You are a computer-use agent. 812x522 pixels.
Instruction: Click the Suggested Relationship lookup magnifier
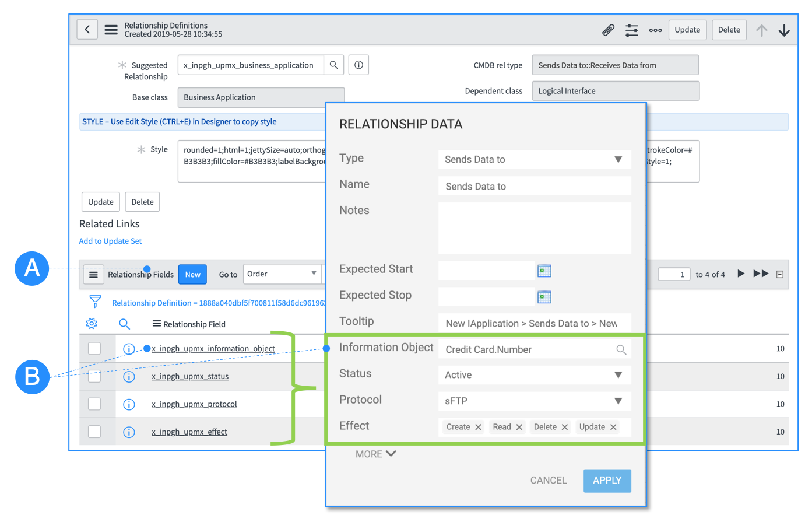pyautogui.click(x=333, y=65)
